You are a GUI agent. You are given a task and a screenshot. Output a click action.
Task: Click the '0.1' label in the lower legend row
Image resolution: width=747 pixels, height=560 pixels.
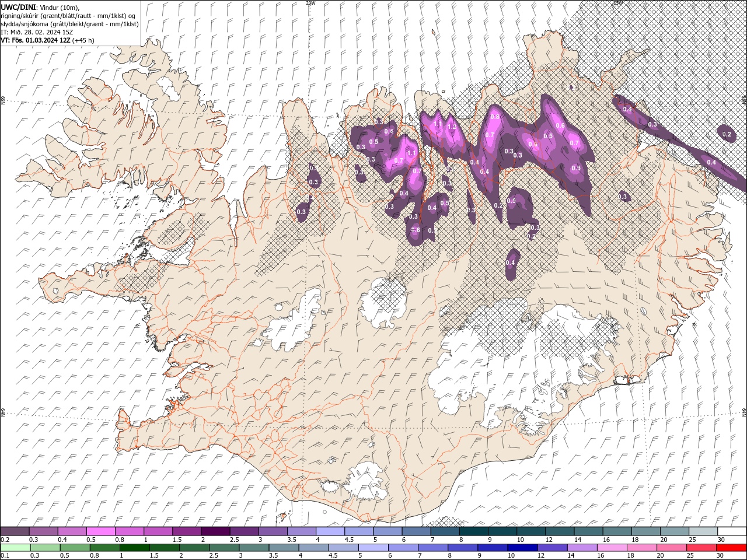pyautogui.click(x=5, y=556)
